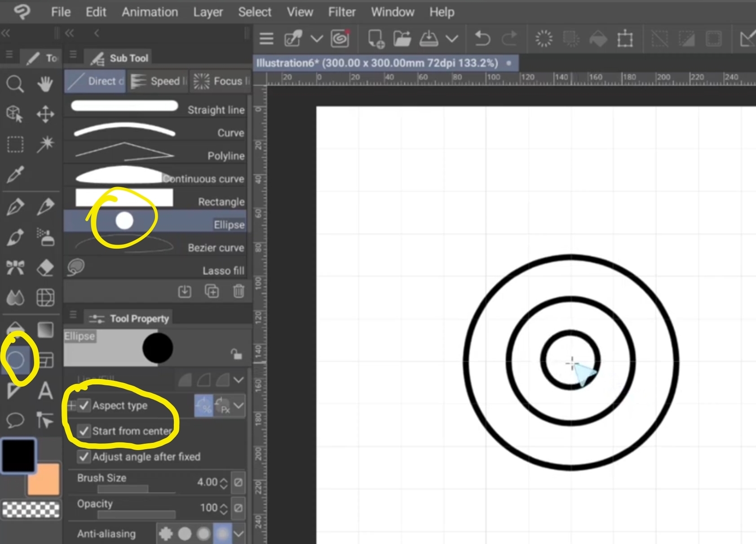Switch to the Direct draw tab

coord(95,81)
